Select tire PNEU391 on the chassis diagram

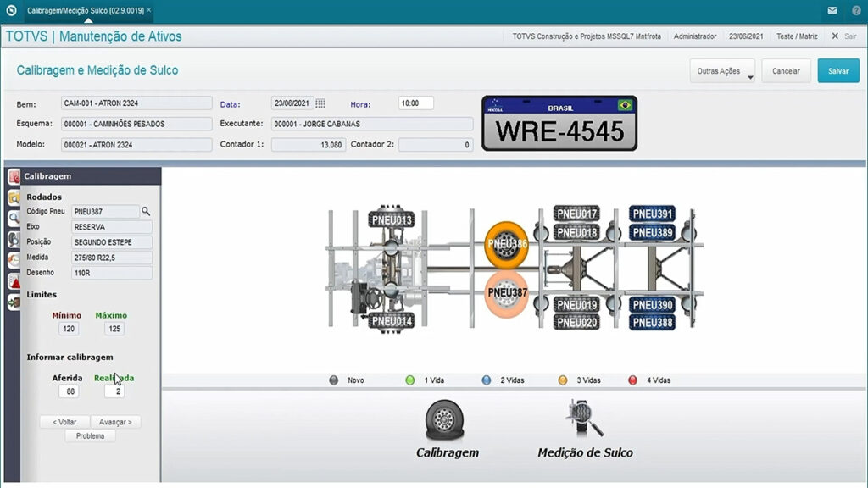coord(653,213)
